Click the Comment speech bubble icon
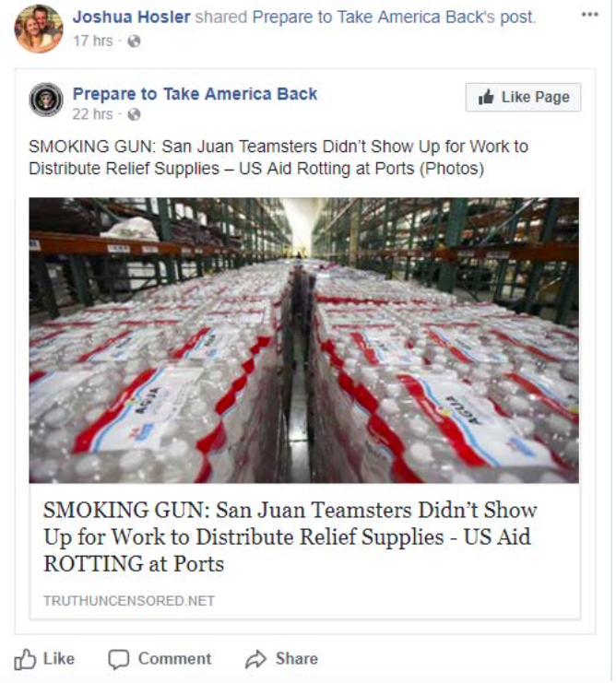The image size is (616, 683). [x=119, y=659]
